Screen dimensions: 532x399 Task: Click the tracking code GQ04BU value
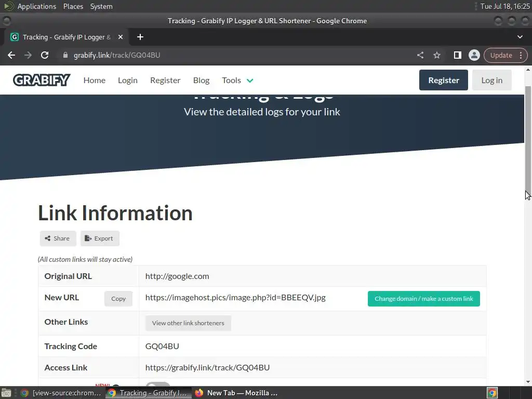pos(162,346)
